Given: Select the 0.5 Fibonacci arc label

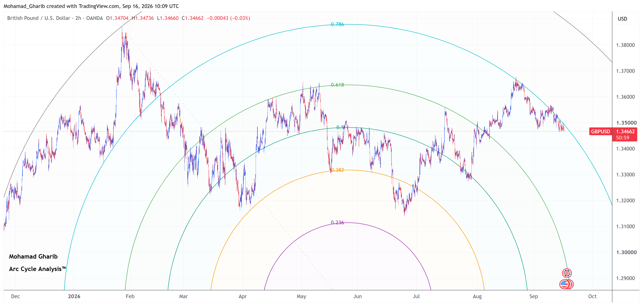Looking at the screenshot, I should 340,128.
